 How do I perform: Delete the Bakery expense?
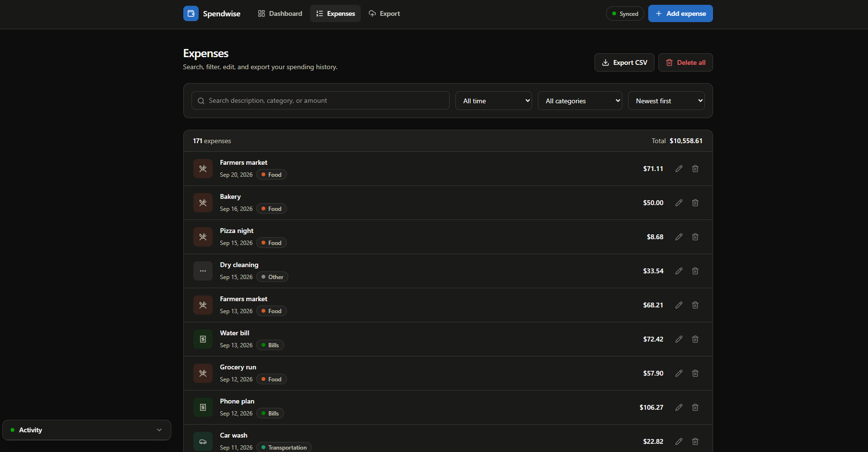click(x=695, y=203)
